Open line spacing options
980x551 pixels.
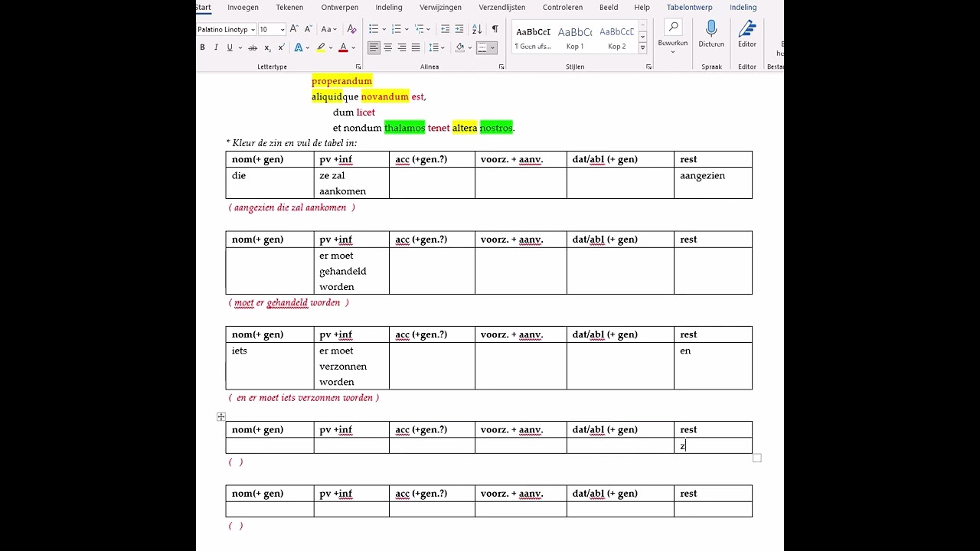click(x=436, y=47)
